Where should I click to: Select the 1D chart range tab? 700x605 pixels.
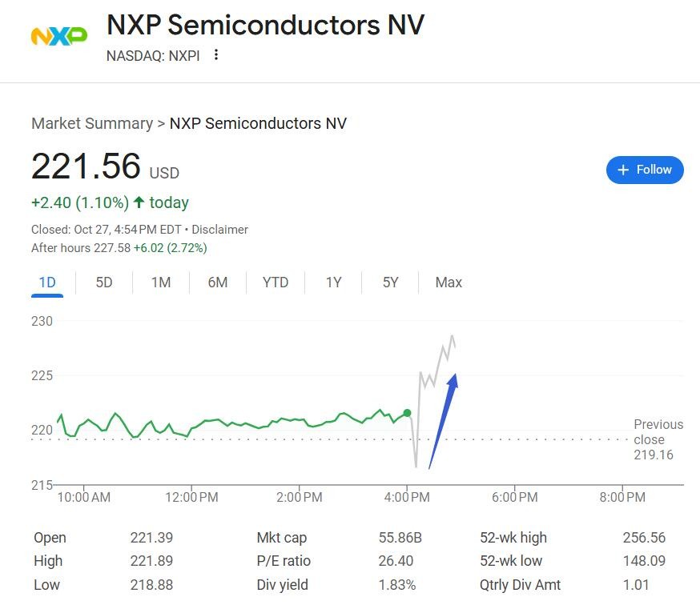click(47, 282)
